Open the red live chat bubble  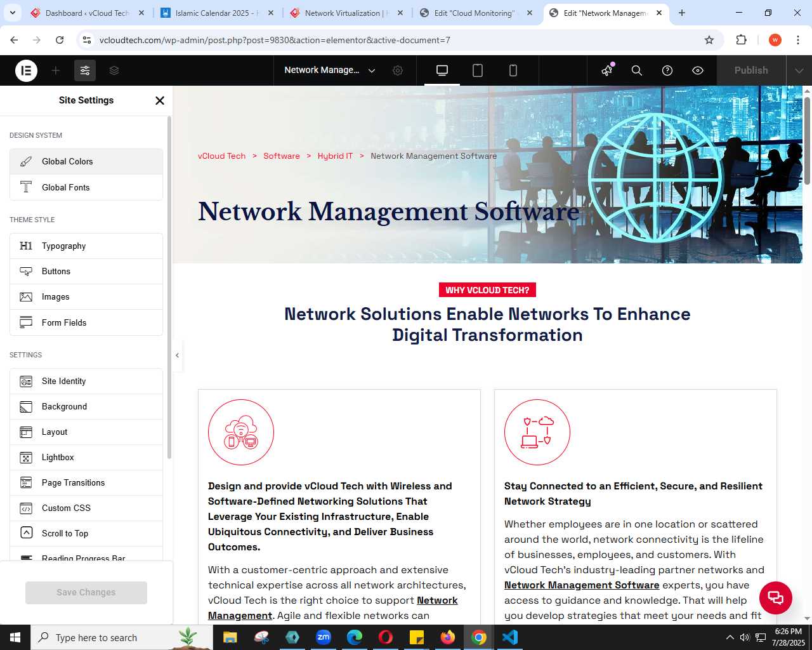pyautogui.click(x=776, y=598)
